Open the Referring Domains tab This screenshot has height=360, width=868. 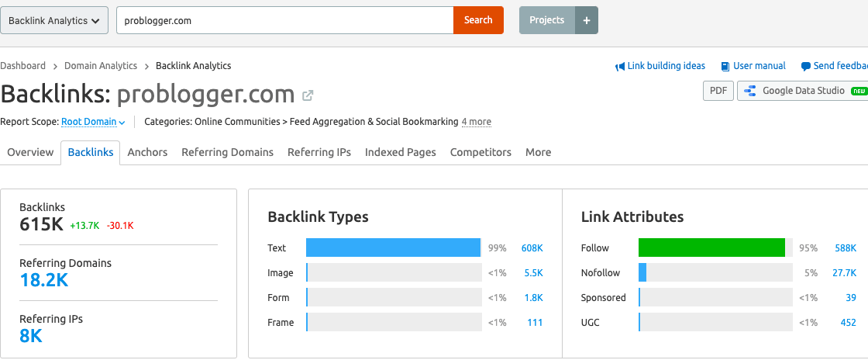tap(228, 152)
